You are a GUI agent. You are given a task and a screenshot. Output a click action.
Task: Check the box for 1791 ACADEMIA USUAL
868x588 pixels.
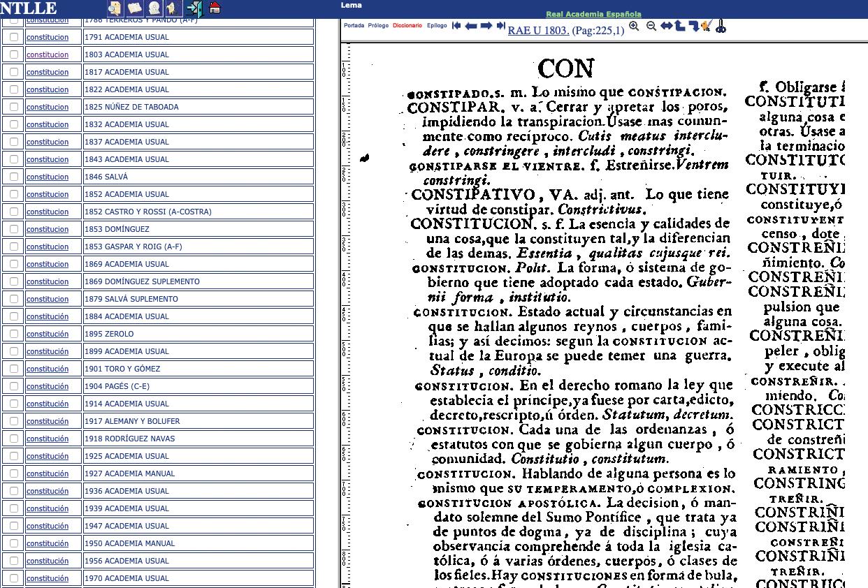point(13,37)
